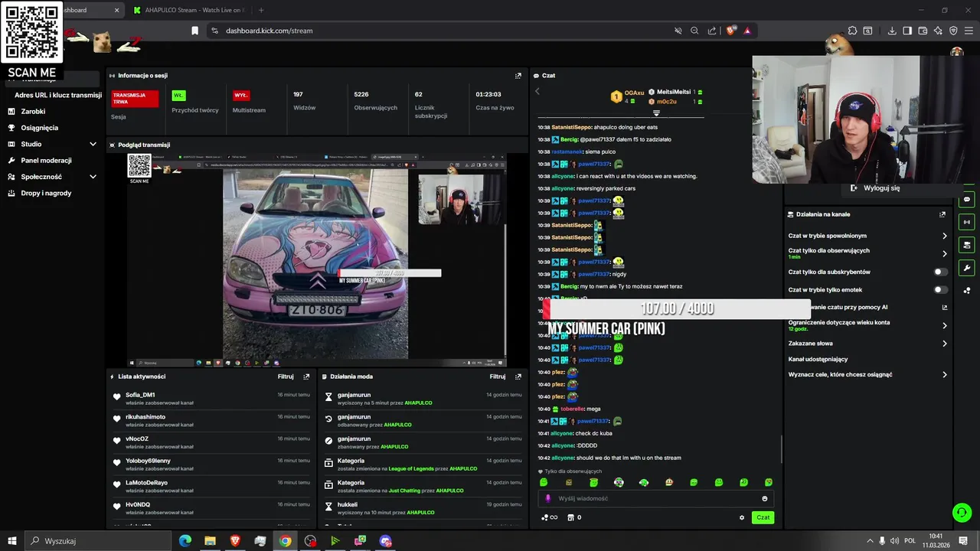
Task: Open chat settings gear
Action: [x=741, y=517]
